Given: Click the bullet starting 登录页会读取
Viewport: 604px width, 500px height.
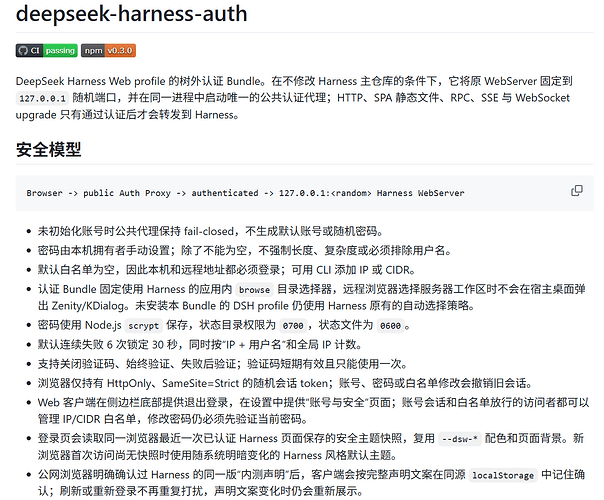Looking at the screenshot, I should click(x=311, y=447).
